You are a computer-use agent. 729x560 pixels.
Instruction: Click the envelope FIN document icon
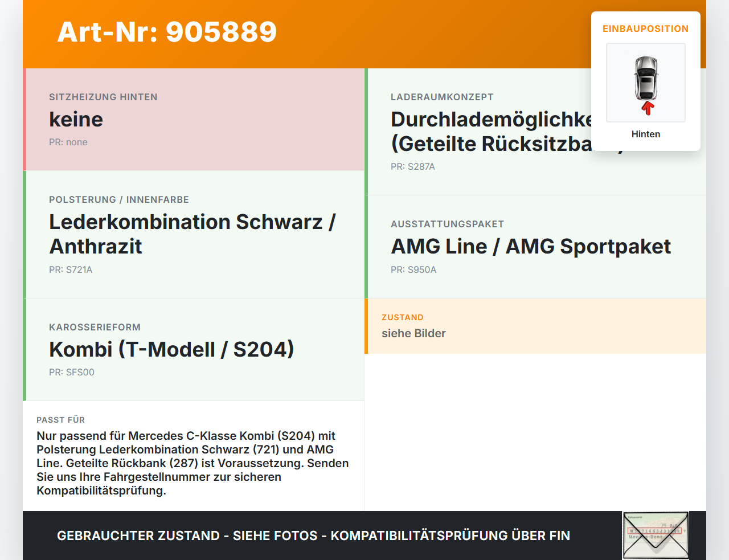pyautogui.click(x=656, y=536)
